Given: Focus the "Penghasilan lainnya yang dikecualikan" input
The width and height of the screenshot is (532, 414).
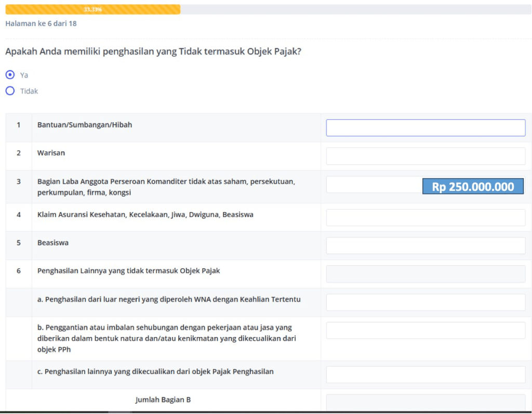Looking at the screenshot, I should pos(425,374).
